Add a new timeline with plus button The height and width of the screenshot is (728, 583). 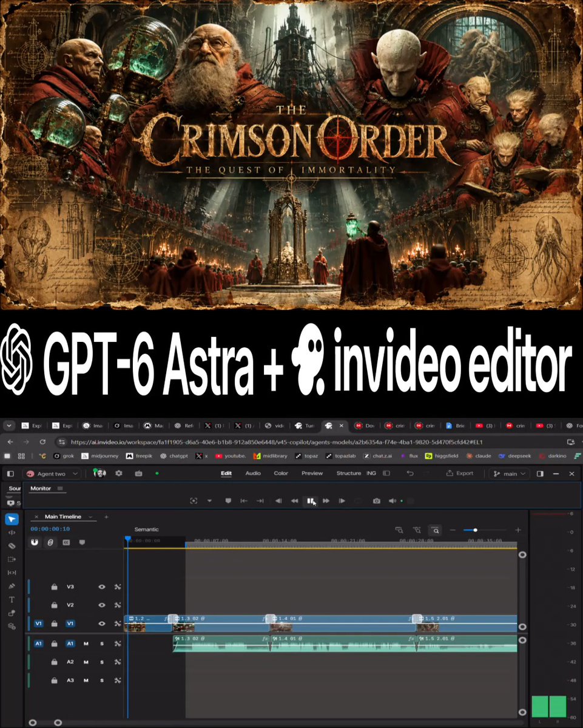106,517
